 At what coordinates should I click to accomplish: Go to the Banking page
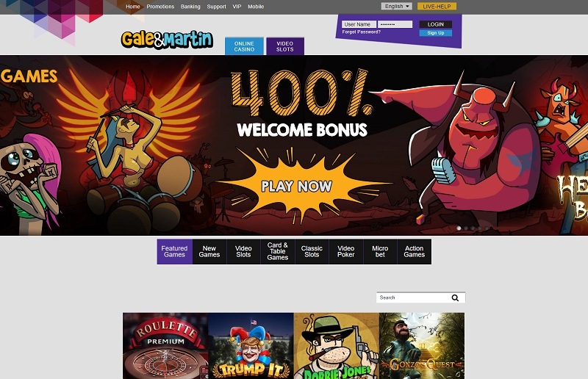click(x=190, y=7)
